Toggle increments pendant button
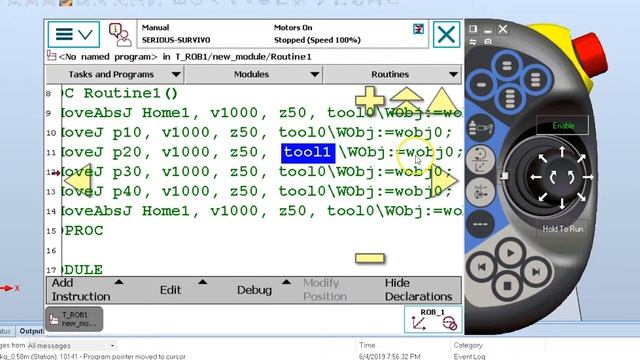 480,224
